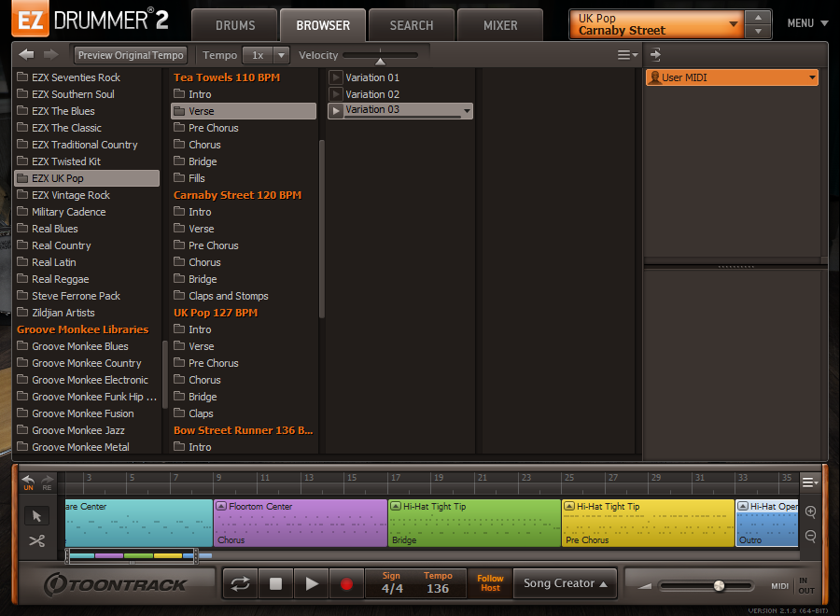Click the Undo icon in song track
The height and width of the screenshot is (616, 840).
(28, 483)
